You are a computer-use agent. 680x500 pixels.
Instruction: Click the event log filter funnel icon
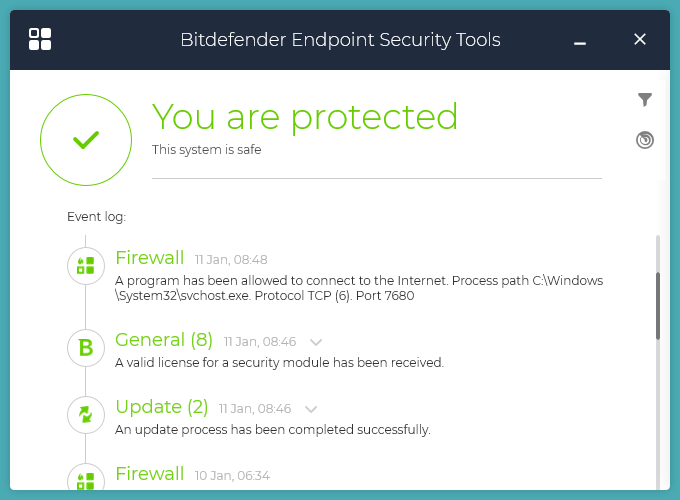click(x=645, y=100)
